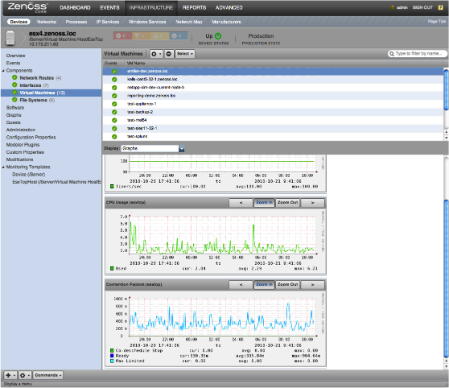This screenshot has width=449, height=388.
Task: Open the ADVANCED main menu
Action: pyautogui.click(x=229, y=8)
